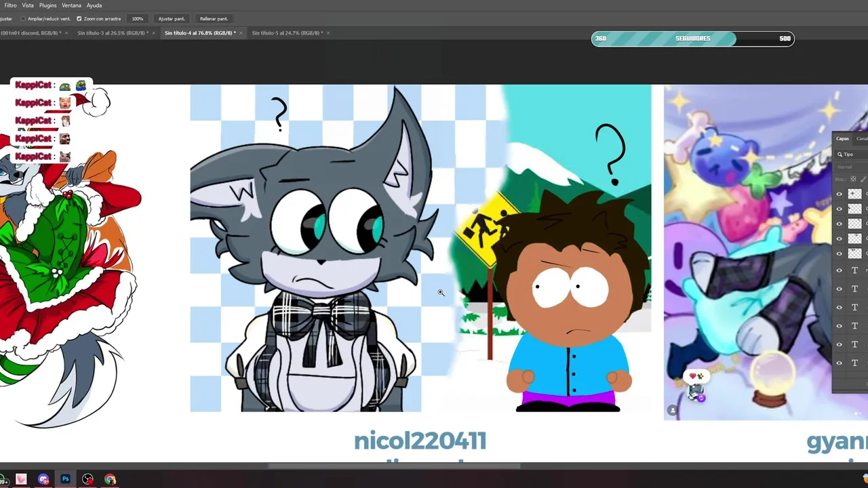868x488 pixels.
Task: Open the Ayuda menu
Action: click(x=94, y=5)
